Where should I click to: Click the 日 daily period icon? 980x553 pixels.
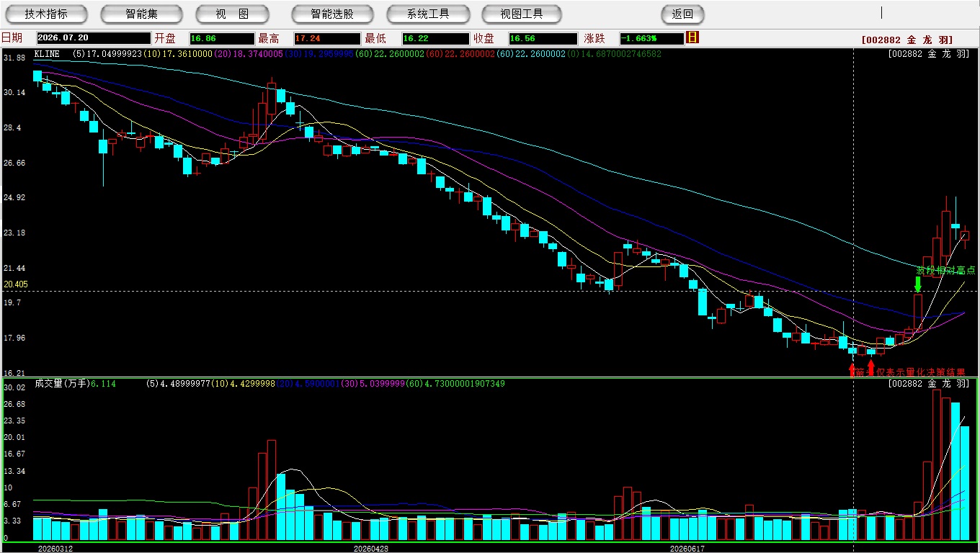(692, 37)
